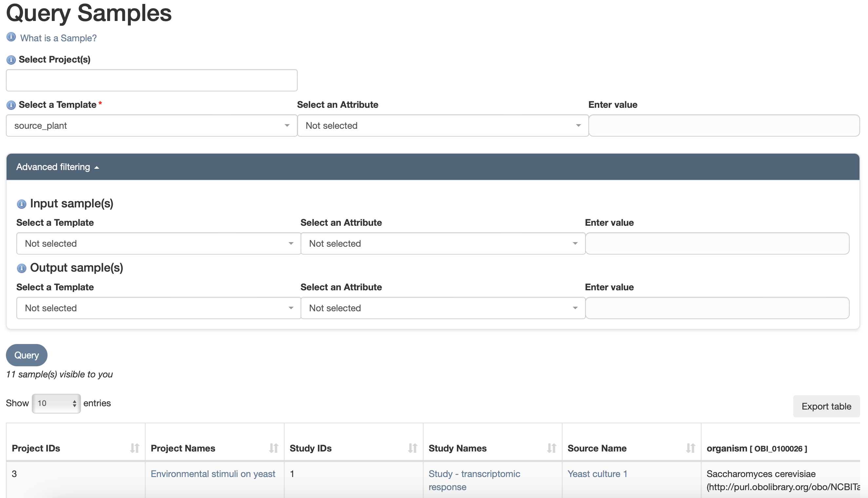Click 'Export table' button

(x=827, y=406)
